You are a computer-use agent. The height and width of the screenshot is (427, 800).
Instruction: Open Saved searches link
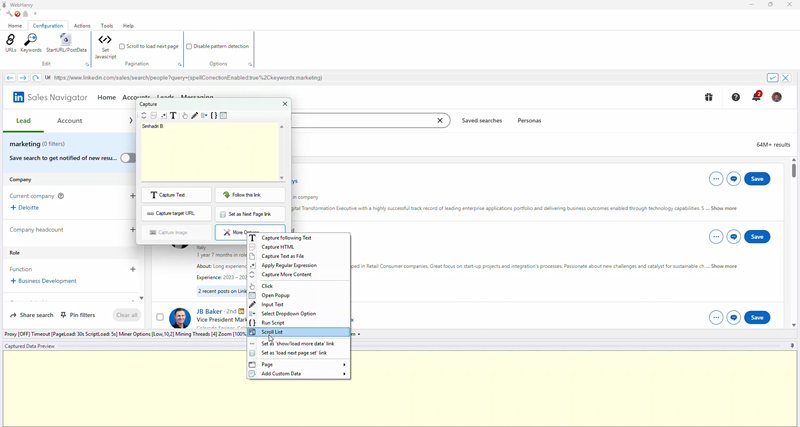(482, 121)
